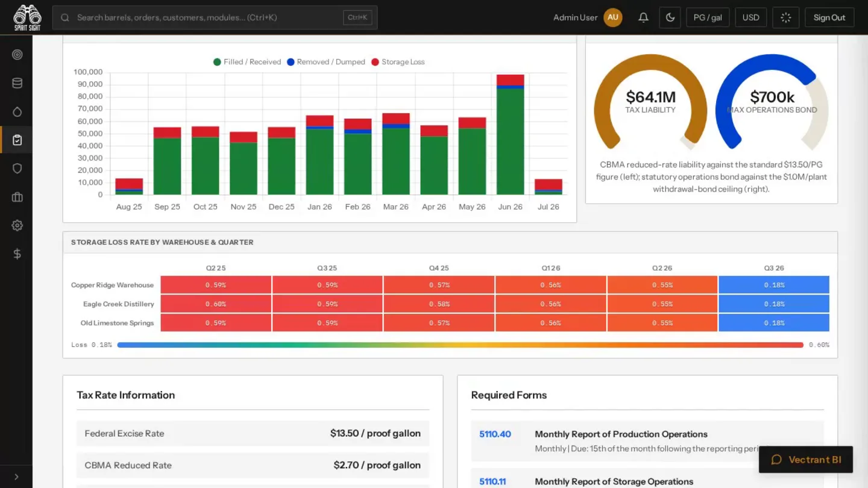This screenshot has width=868, height=488.
Task: Open the target dashboard sidebar icon
Action: 17,55
